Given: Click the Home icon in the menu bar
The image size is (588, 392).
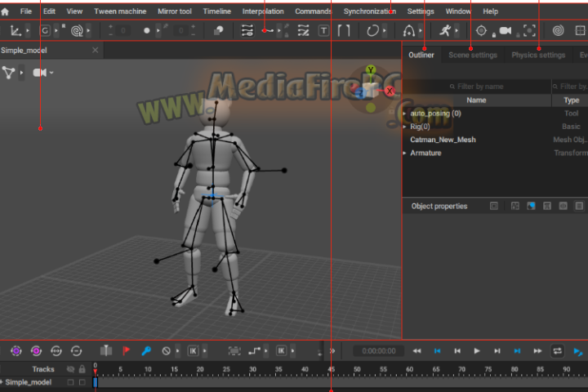Looking at the screenshot, I should pos(5,11).
